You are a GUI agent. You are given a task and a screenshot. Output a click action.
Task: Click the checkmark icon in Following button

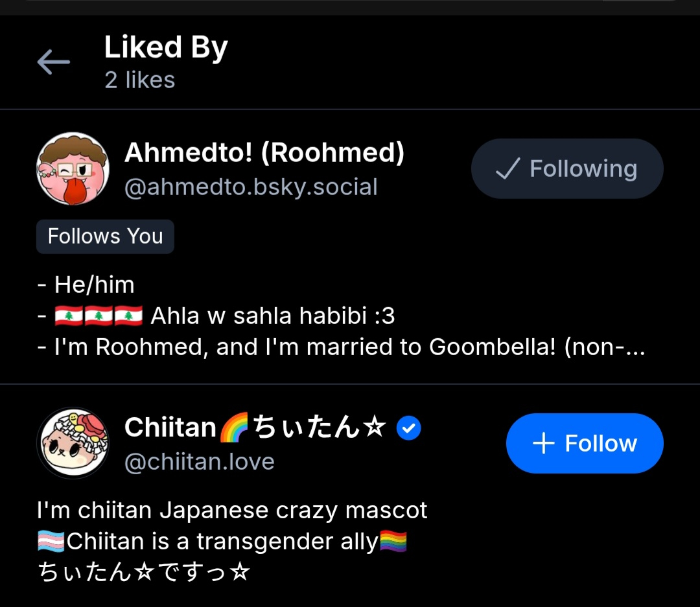click(x=507, y=169)
